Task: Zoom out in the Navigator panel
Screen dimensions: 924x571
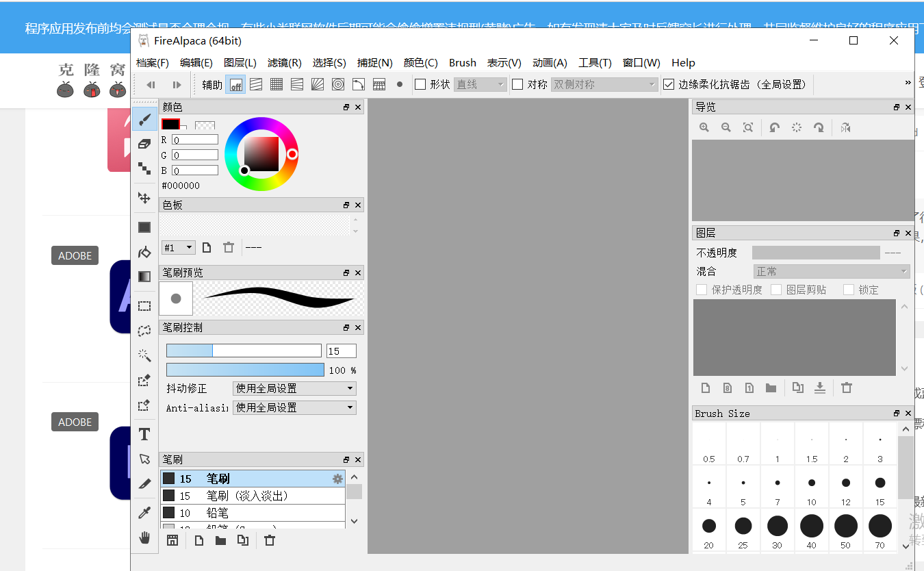Action: pyautogui.click(x=726, y=127)
